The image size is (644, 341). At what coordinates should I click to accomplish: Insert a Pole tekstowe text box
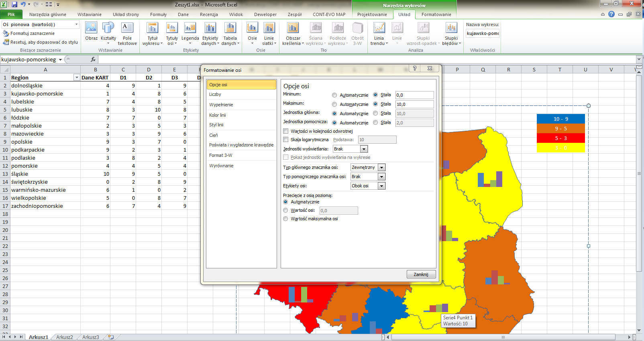click(x=127, y=34)
